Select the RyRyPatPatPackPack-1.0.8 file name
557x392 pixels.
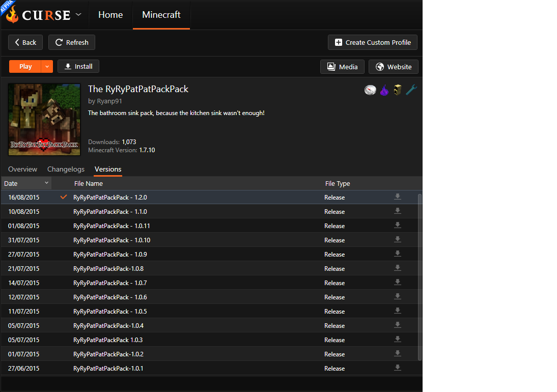click(x=108, y=269)
